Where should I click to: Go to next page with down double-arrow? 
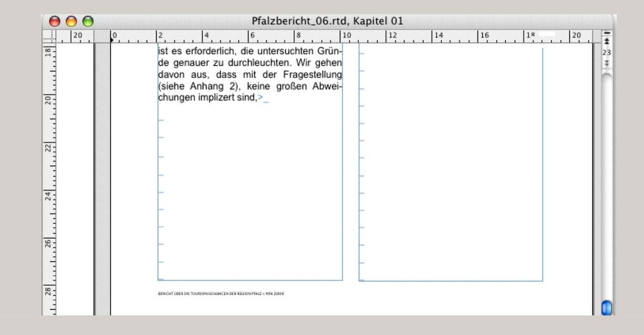pos(607,63)
